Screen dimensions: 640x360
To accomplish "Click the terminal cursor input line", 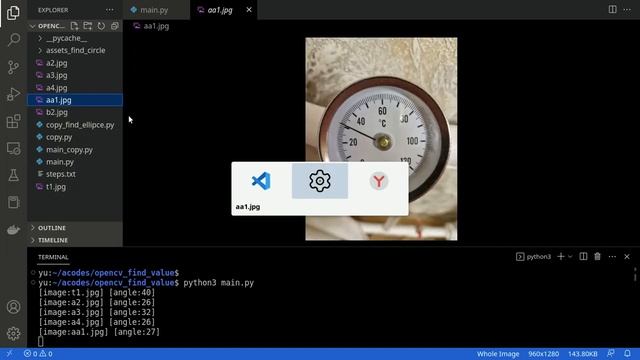I will pyautogui.click(x=41, y=342).
